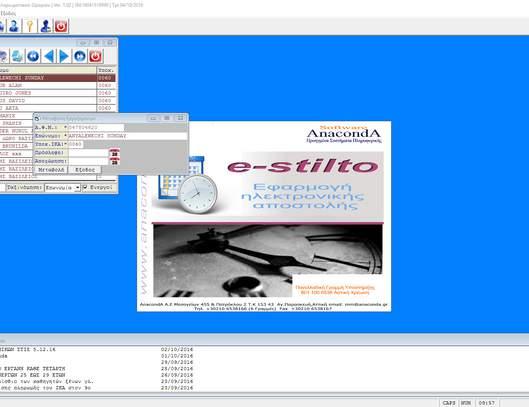The width and height of the screenshot is (529, 407).
Task: Select news entry dated 29/09/2016
Action: (x=177, y=362)
